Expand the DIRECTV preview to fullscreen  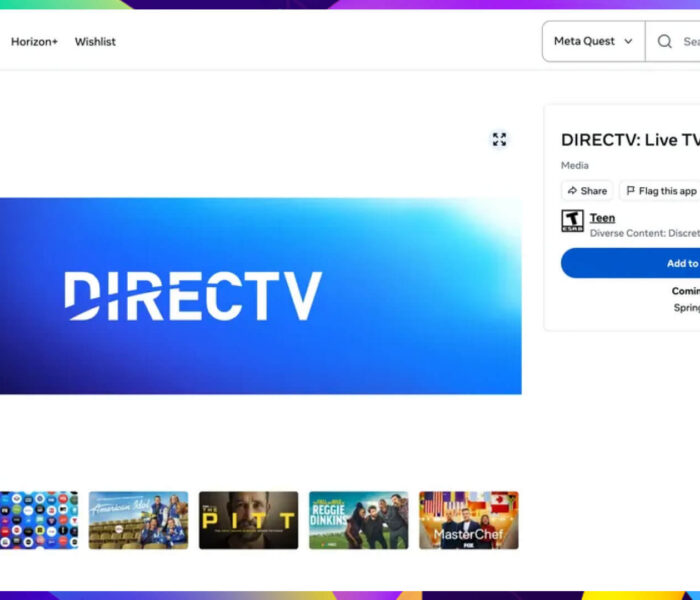(499, 139)
